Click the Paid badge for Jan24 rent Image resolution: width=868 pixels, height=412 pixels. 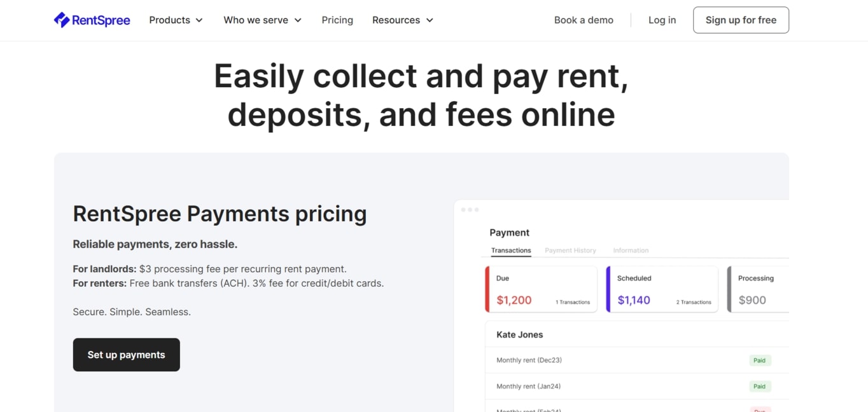click(x=760, y=387)
